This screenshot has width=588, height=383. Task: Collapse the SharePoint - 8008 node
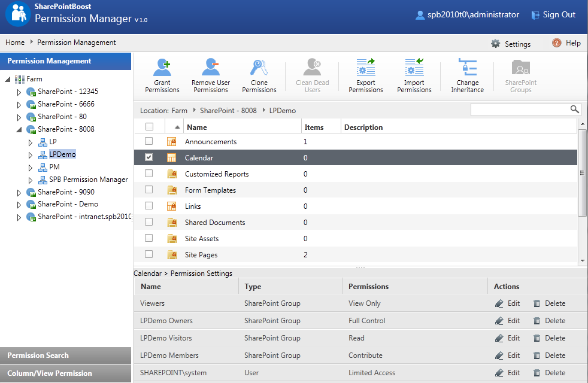click(19, 130)
